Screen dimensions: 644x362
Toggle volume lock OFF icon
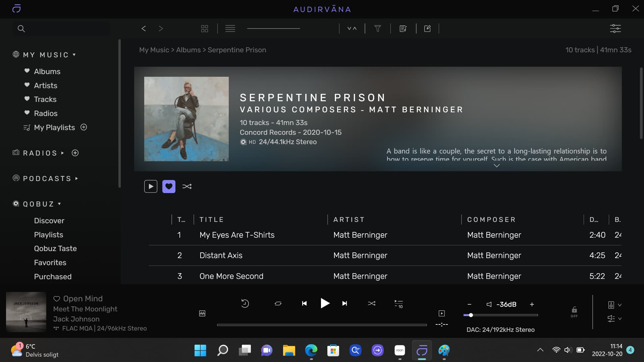[574, 312]
